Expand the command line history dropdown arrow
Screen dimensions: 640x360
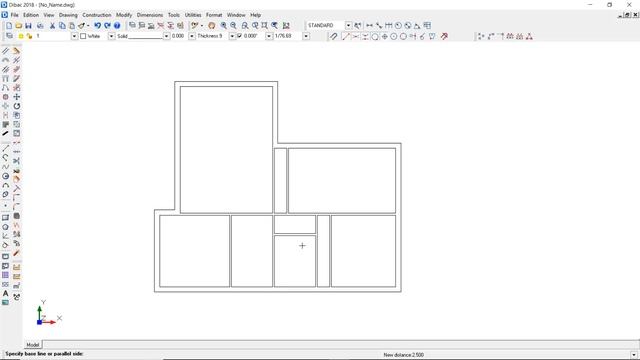[x=634, y=355]
